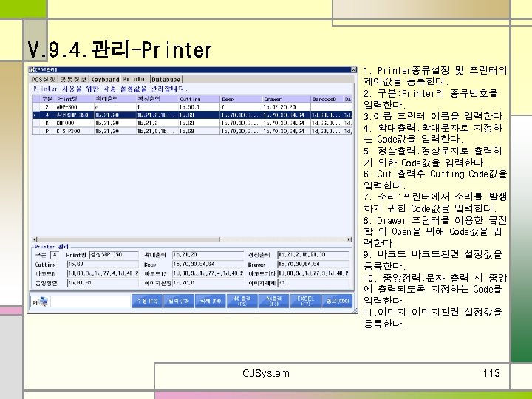Click the Beep column header
This screenshot has width=532, height=399.
tap(241, 99)
